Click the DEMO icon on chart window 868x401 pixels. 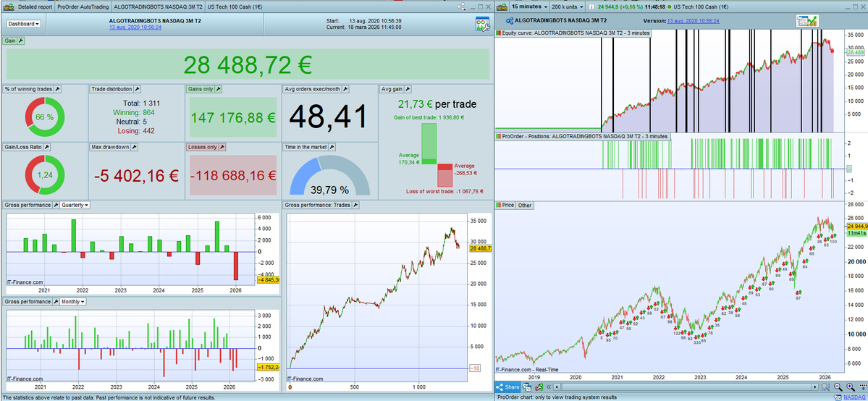(502, 7)
